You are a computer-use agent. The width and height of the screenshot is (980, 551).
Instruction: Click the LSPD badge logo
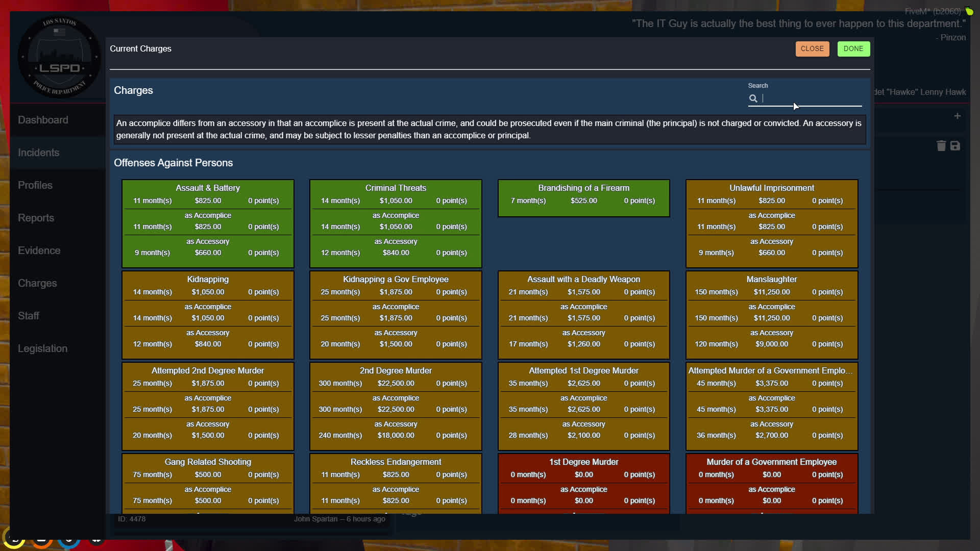tap(60, 57)
